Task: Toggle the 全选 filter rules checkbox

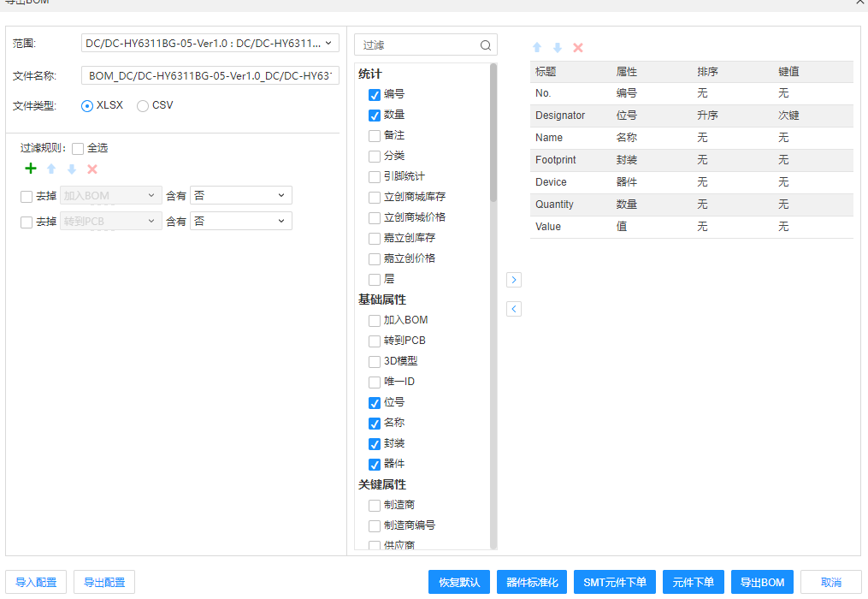Action: 78,148
